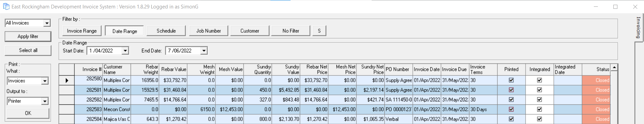Filter by Job Number
Screen dimensions: 644x124
point(209,31)
